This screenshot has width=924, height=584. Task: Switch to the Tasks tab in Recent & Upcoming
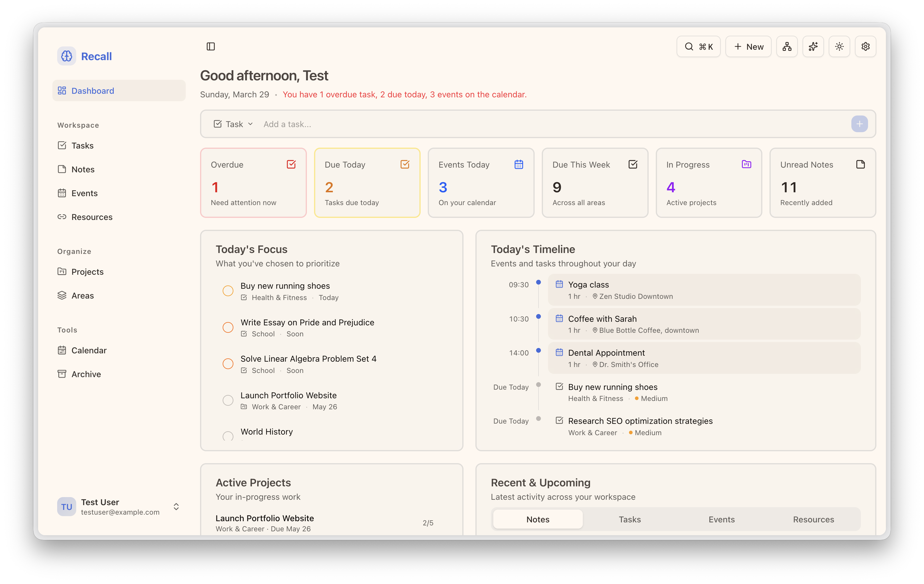(630, 519)
